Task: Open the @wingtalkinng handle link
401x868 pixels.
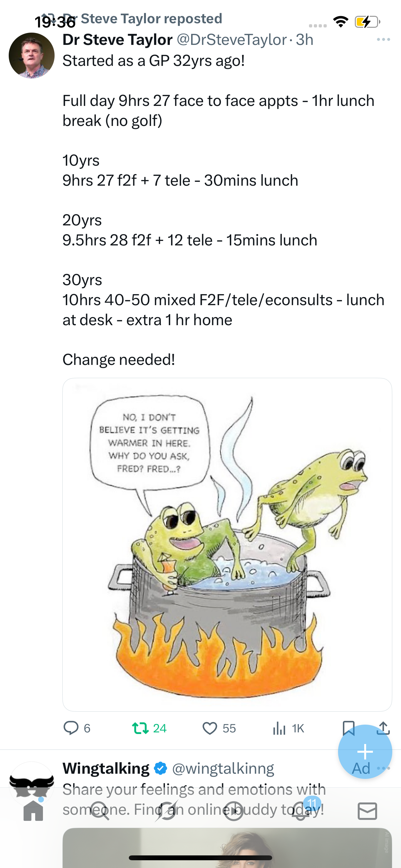Action: point(223,769)
